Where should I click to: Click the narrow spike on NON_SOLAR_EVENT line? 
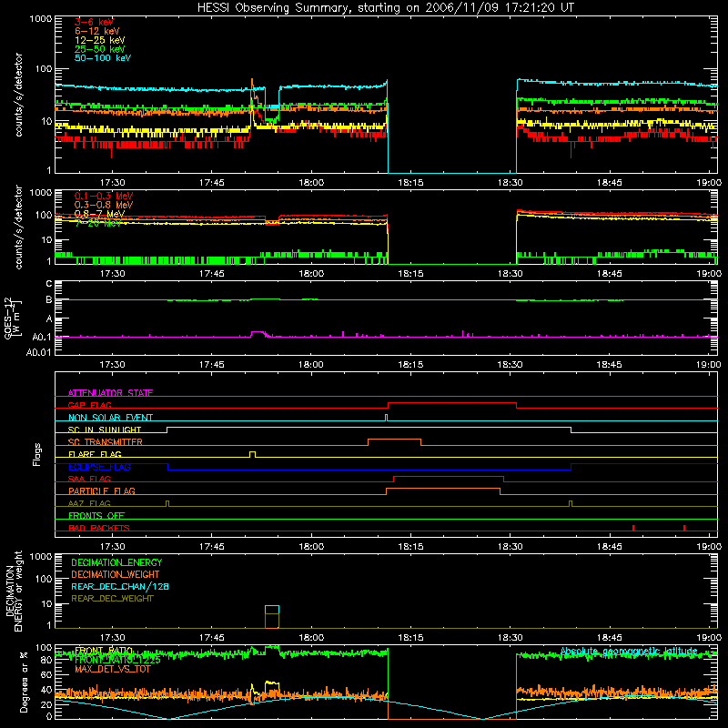tap(386, 416)
